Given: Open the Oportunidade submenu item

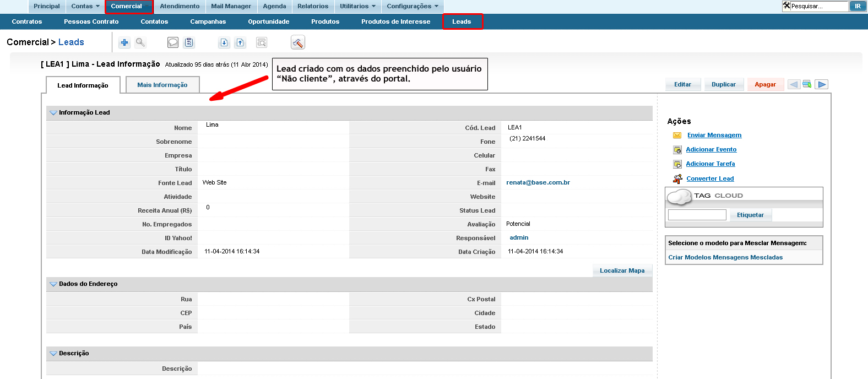Looking at the screenshot, I should click(268, 21).
